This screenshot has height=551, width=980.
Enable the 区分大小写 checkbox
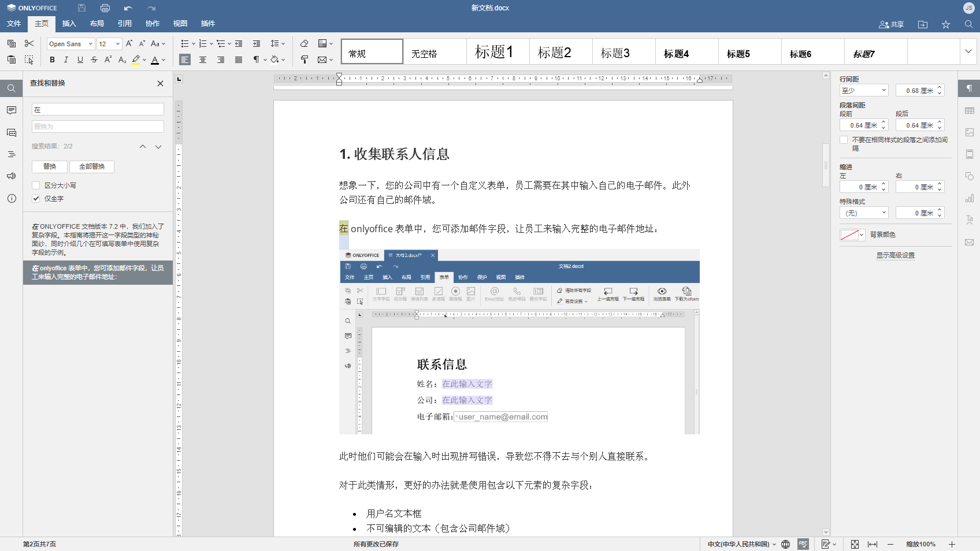pyautogui.click(x=36, y=185)
